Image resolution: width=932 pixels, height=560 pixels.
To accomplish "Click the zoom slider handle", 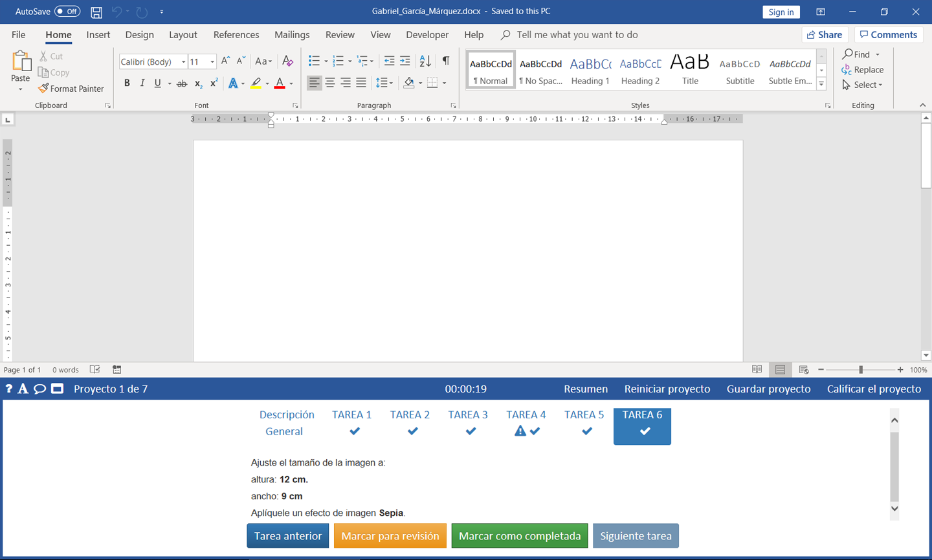I will (861, 370).
